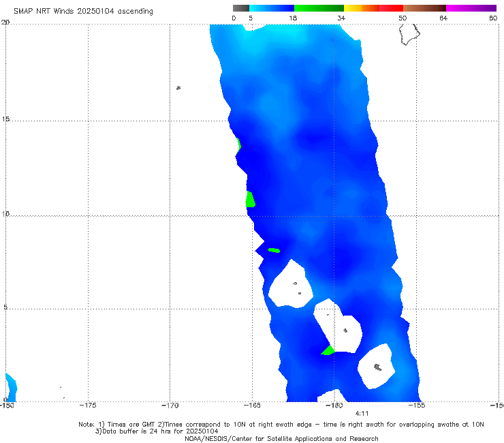Click the green wind patch just above the 10N line

pos(250,200)
